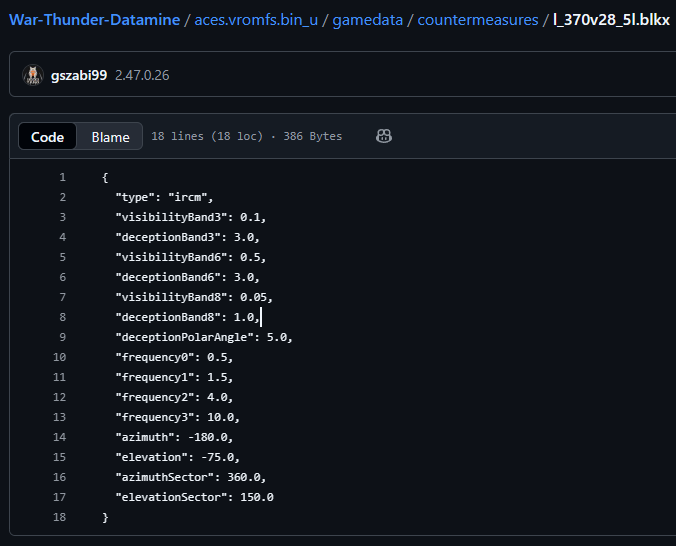Select line number 1 in gutter
Viewport: 676px width, 546px height.
[x=62, y=177]
